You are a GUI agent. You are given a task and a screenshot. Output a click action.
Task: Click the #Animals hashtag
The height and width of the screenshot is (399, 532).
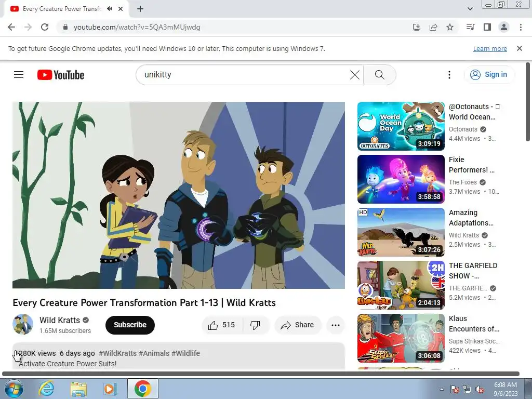(x=154, y=353)
